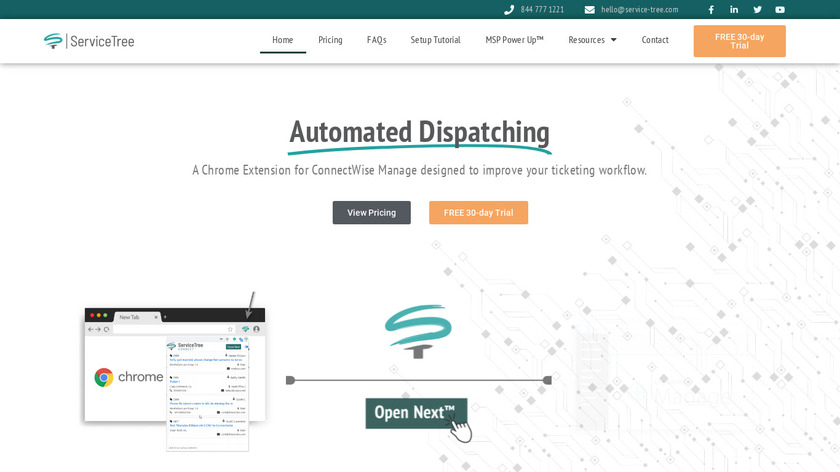Click the Automated Dispatching heading

(419, 133)
